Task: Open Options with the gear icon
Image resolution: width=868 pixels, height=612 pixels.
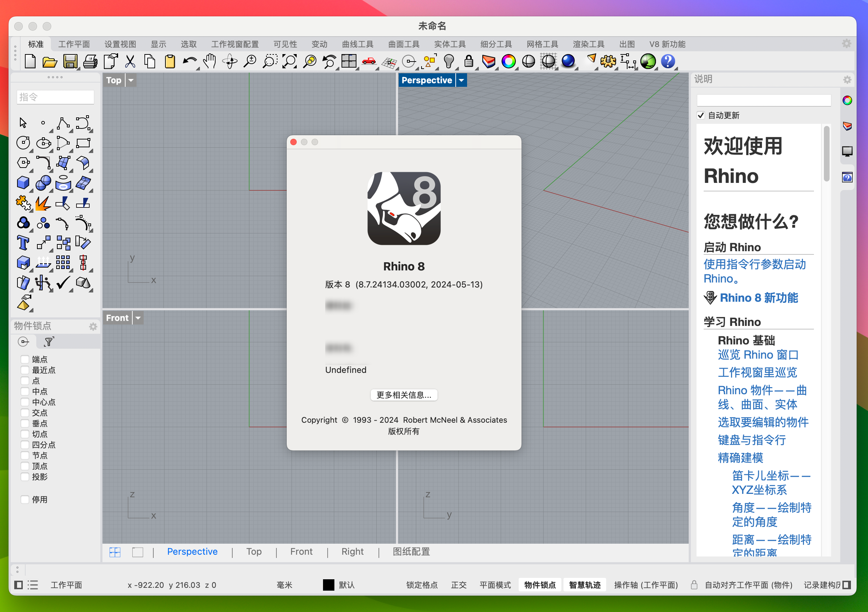Action: coord(608,61)
